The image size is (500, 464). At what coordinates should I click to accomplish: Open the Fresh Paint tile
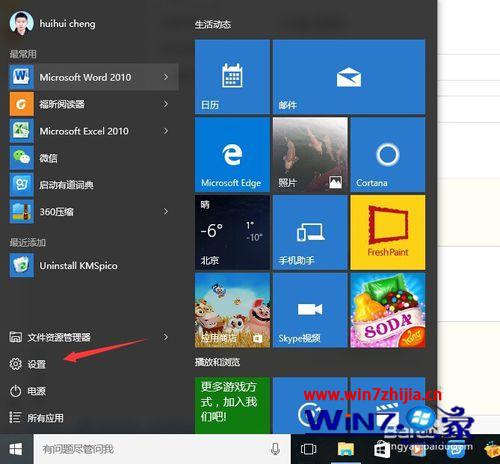pos(388,232)
